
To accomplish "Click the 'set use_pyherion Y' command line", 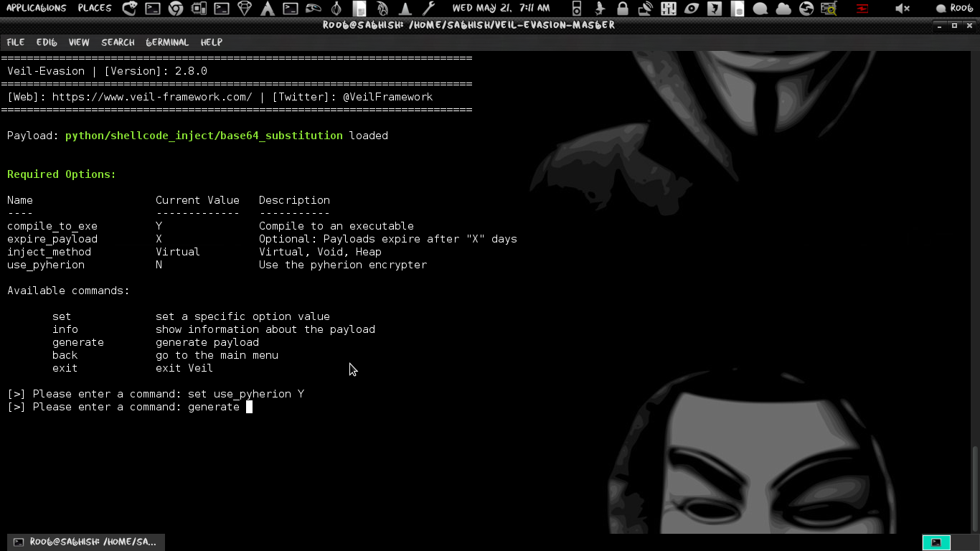I will (x=246, y=394).
